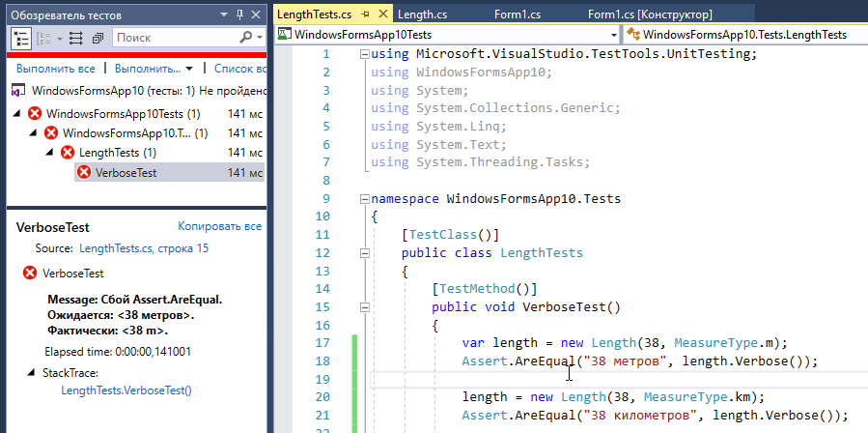The image size is (868, 433).
Task: Click the search magnifier icon
Action: (x=247, y=38)
